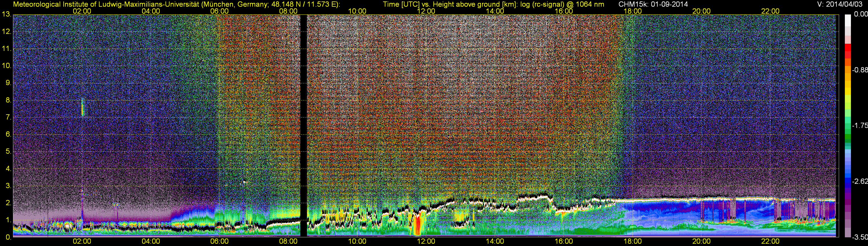This screenshot has height=246, width=868.
Task: Select the 9 km height axis label
Action: (x=8, y=83)
